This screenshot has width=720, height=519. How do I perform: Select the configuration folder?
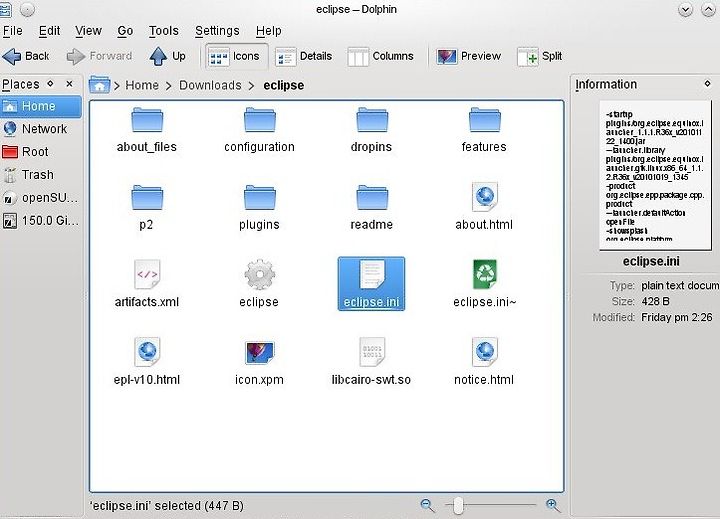[x=259, y=130]
